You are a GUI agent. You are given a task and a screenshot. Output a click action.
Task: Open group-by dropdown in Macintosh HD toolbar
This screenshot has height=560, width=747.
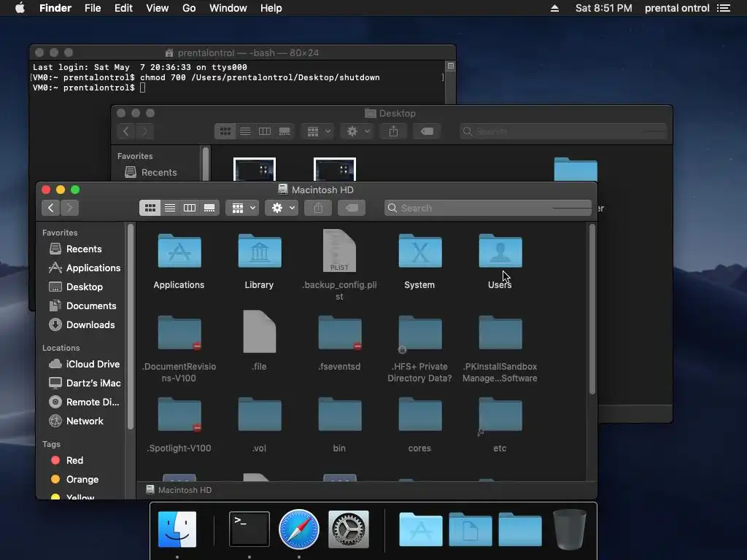click(x=242, y=208)
